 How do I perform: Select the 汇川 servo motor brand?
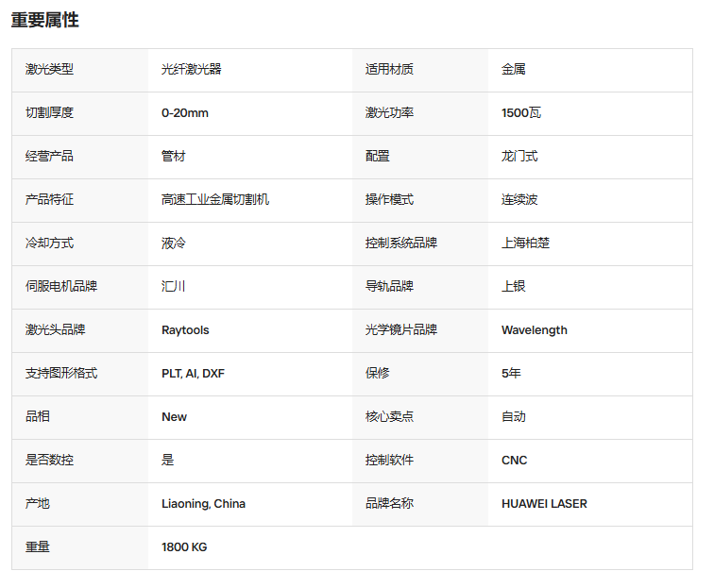click(173, 286)
